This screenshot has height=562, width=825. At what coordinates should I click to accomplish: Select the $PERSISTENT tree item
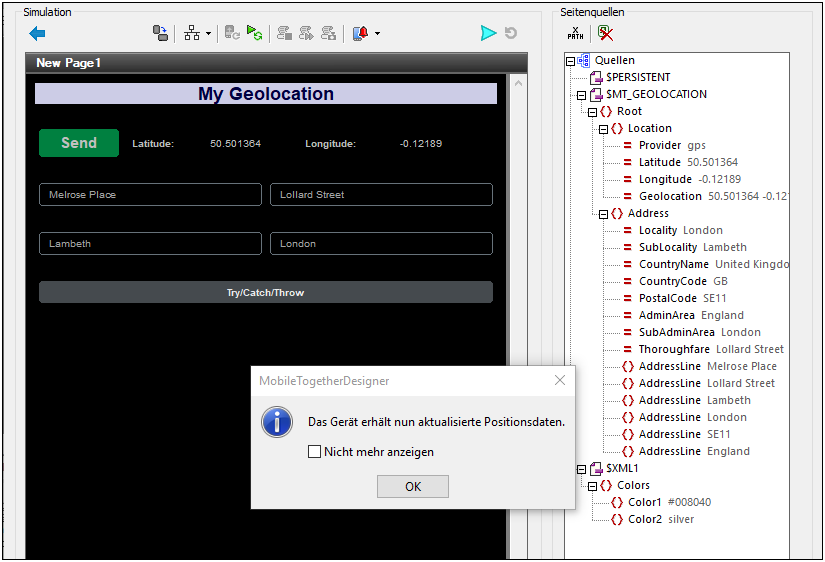(637, 77)
